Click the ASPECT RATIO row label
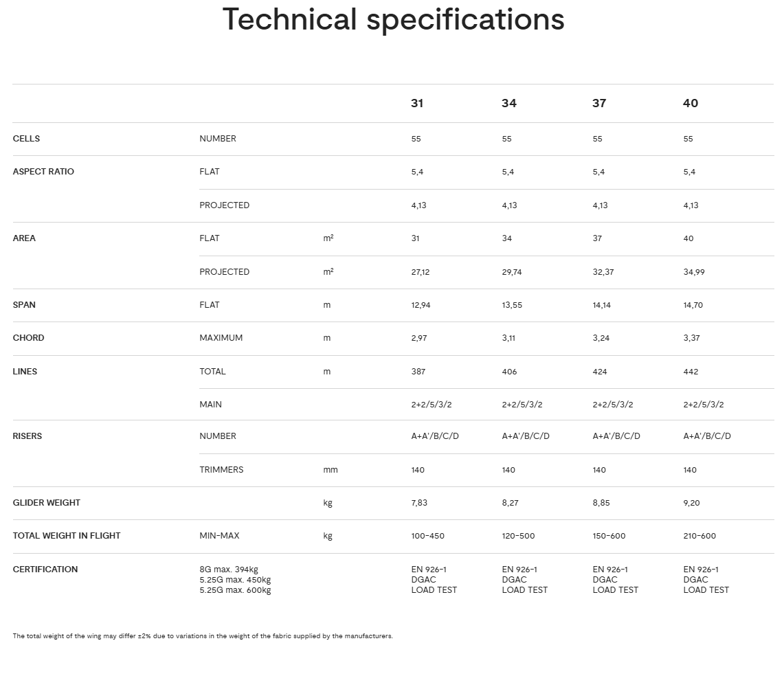Viewport: 784px width, 676px height. (43, 172)
